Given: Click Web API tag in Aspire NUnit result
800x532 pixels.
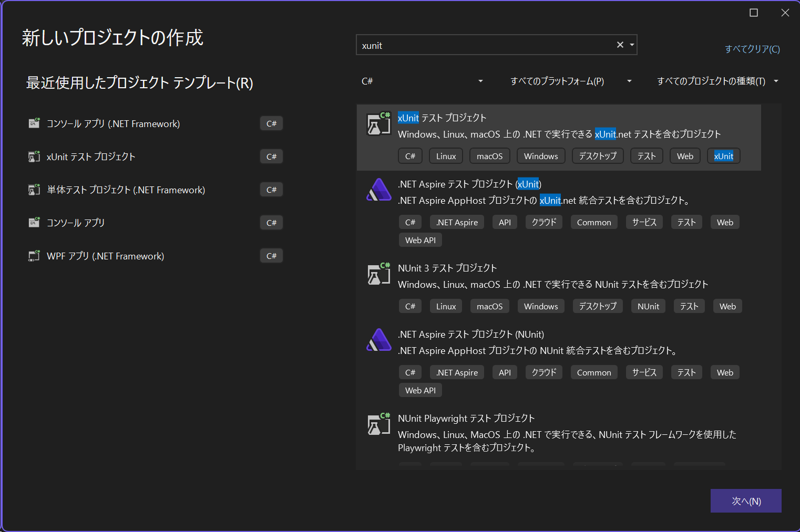Looking at the screenshot, I should (x=420, y=390).
